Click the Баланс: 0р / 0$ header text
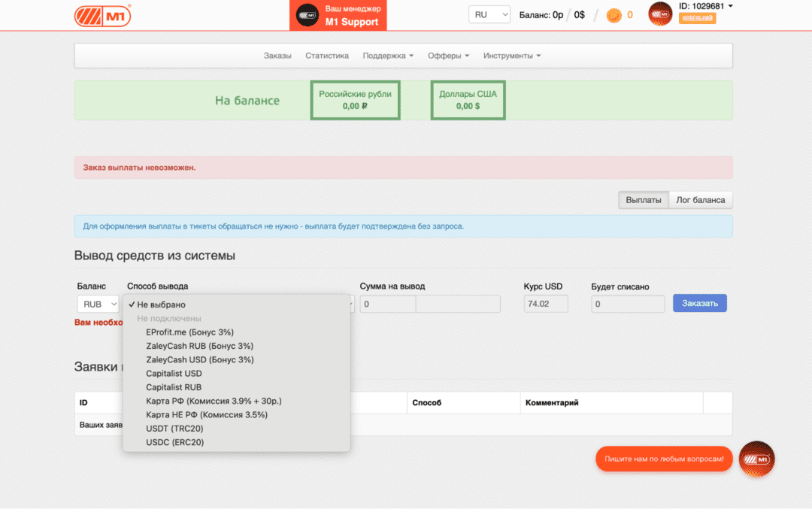812x509 pixels. (x=552, y=15)
